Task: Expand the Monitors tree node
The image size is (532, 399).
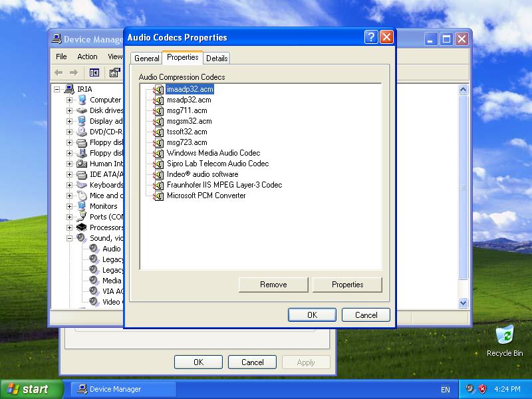Action: coord(69,206)
